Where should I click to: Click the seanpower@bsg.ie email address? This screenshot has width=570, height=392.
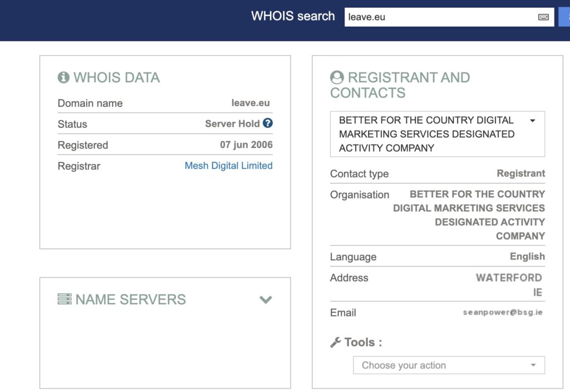pyautogui.click(x=503, y=312)
